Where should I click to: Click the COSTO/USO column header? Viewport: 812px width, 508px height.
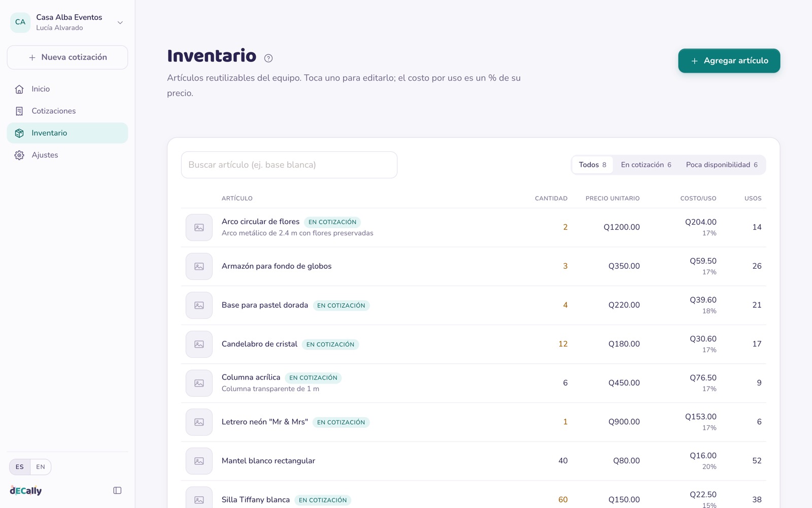pyautogui.click(x=698, y=199)
